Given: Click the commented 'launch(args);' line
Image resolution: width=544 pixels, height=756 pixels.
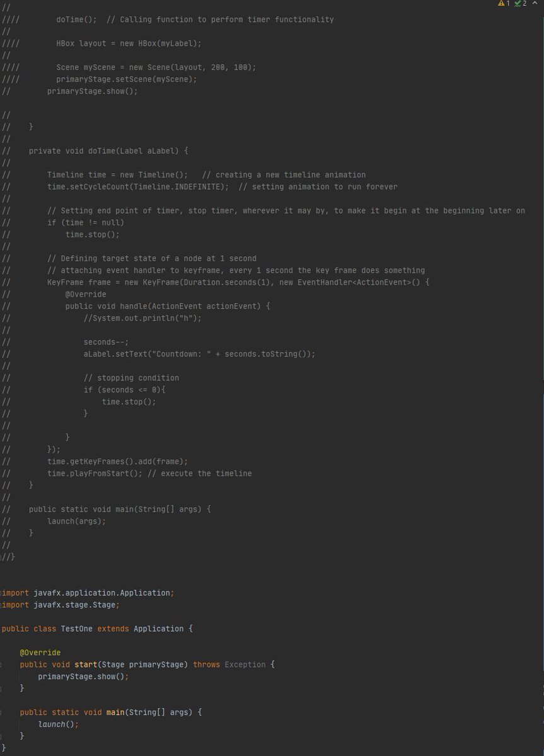Looking at the screenshot, I should [x=76, y=522].
